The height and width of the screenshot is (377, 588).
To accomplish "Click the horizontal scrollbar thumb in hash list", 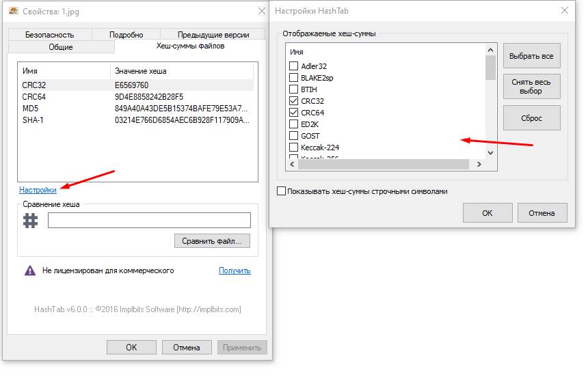I will coord(384,164).
